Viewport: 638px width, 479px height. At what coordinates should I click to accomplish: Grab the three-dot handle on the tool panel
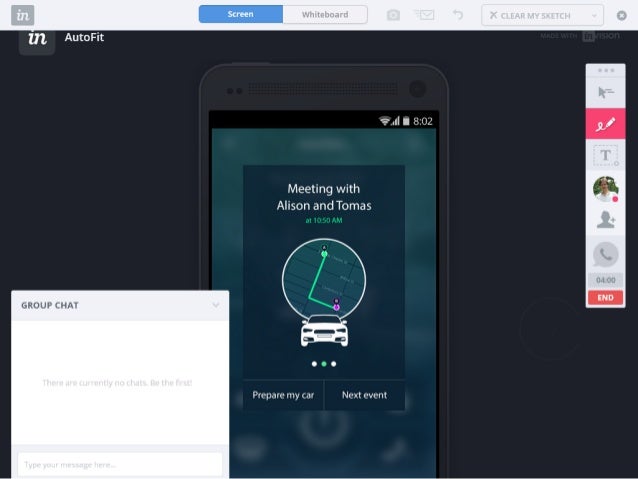[x=605, y=70]
